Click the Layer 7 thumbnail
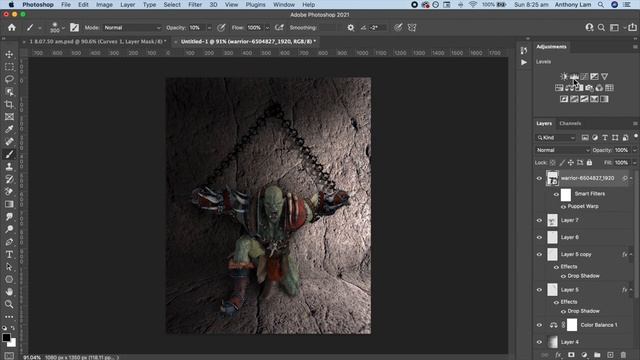 point(552,220)
